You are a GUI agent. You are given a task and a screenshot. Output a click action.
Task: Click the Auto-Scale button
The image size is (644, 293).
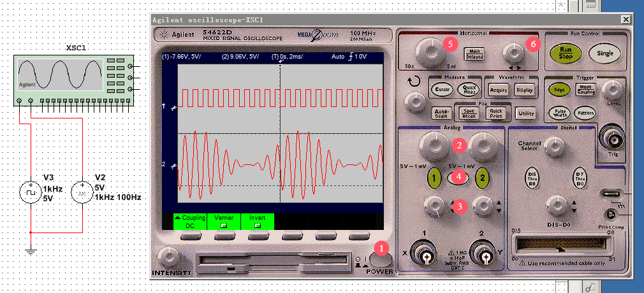point(442,113)
